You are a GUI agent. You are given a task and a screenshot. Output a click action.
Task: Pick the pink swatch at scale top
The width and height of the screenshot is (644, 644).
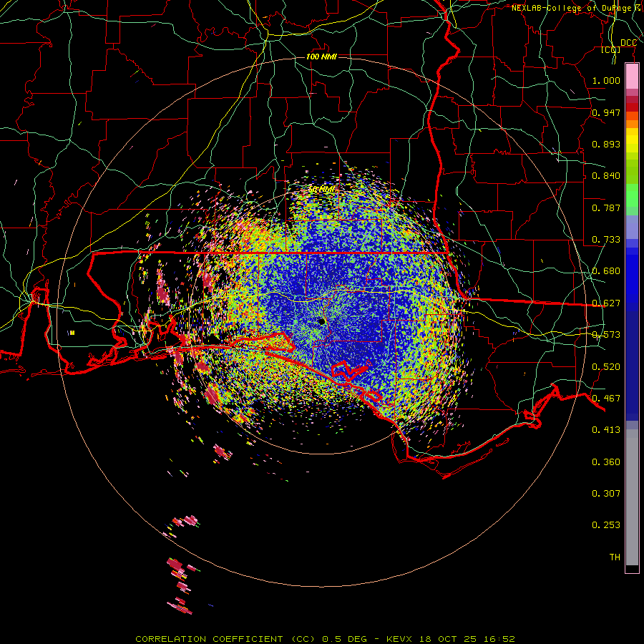[632, 77]
